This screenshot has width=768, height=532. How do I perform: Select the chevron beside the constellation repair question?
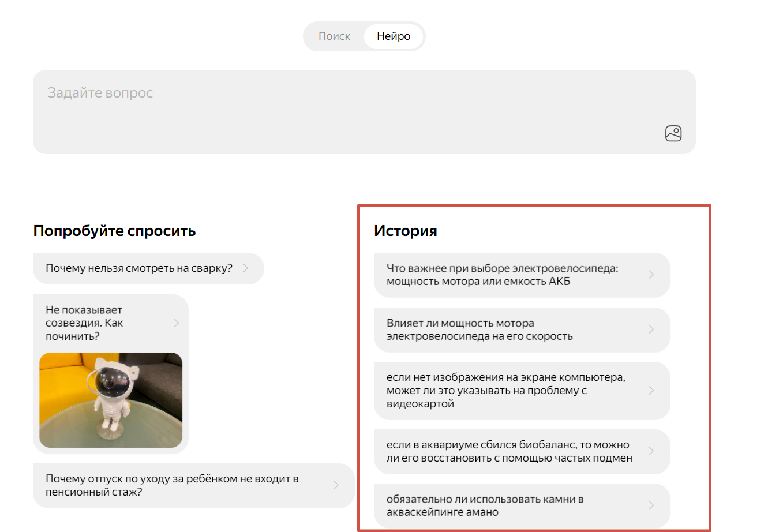coord(176,323)
